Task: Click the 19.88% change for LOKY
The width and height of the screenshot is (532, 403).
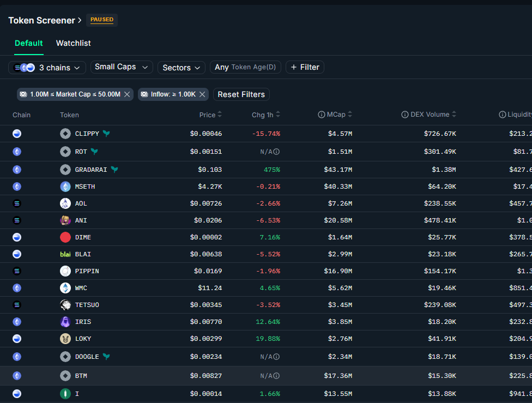Action: point(268,339)
